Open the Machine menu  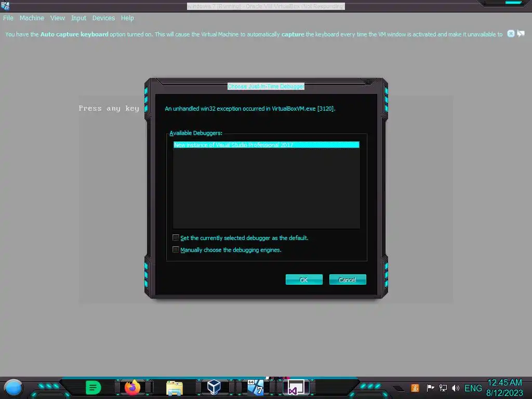32,18
